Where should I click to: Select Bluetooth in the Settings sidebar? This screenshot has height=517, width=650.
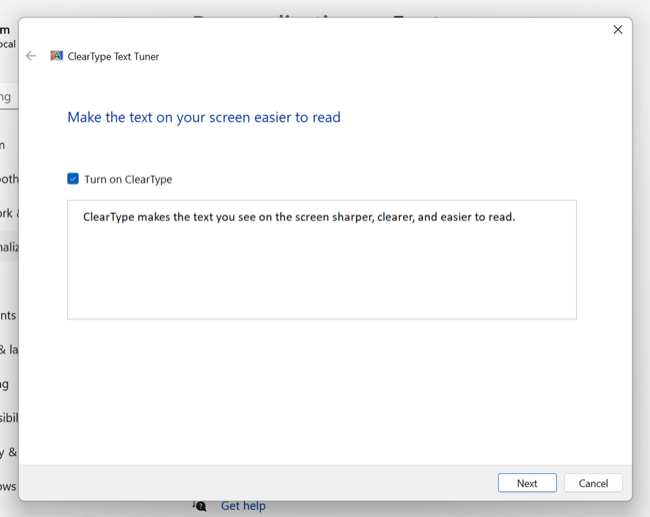coord(8,179)
